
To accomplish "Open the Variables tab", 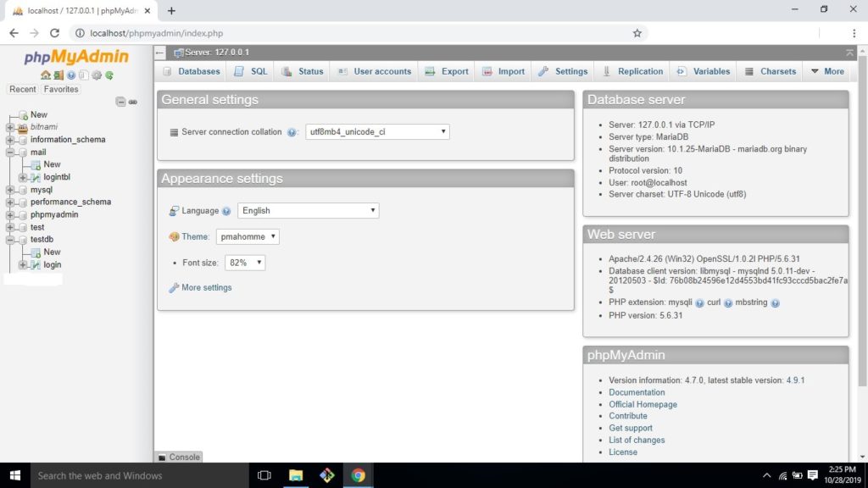I will pos(704,71).
